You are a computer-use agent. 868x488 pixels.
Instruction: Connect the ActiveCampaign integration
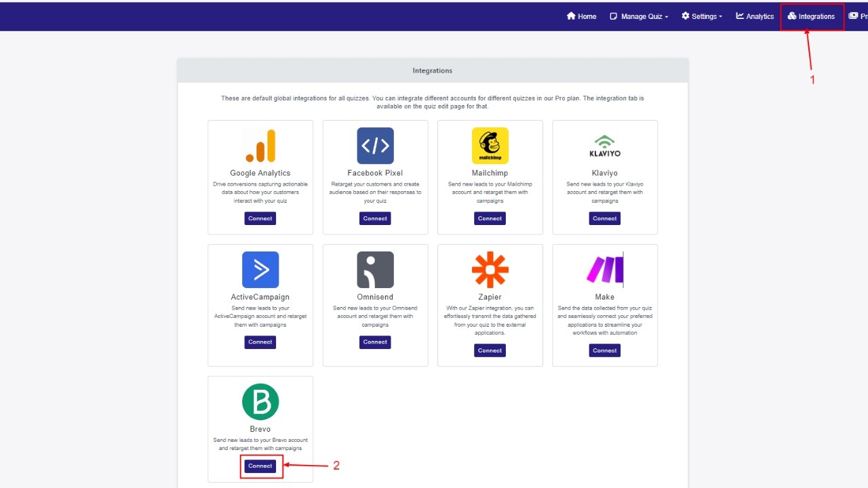(x=260, y=342)
